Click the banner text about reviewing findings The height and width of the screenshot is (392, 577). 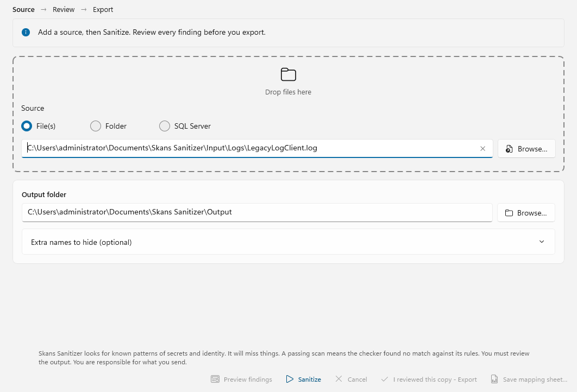click(x=152, y=33)
